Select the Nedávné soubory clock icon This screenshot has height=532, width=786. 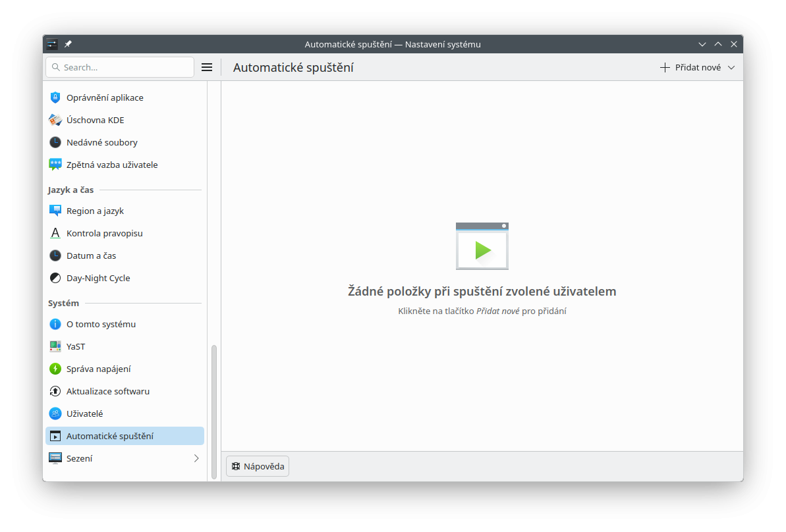pos(55,142)
